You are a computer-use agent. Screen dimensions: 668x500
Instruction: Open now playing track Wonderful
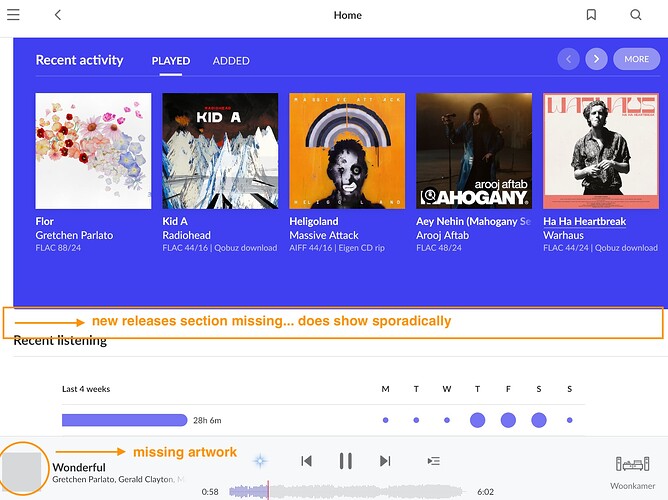(79, 467)
